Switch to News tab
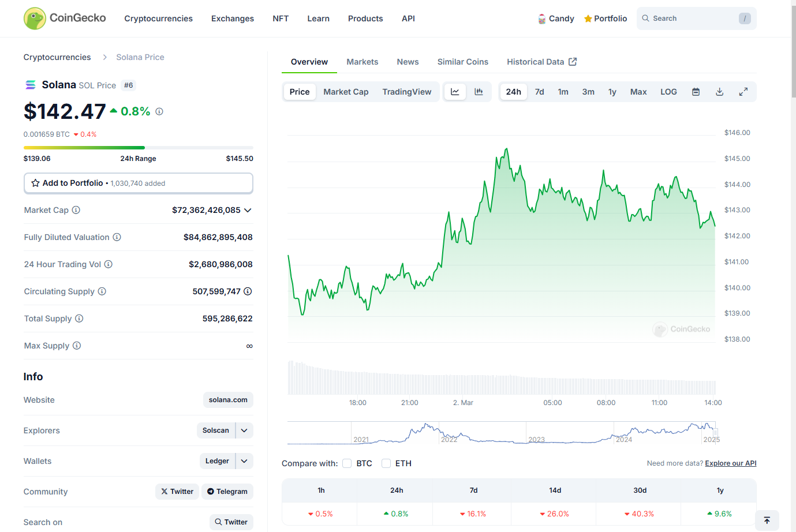This screenshot has width=796, height=532. [x=408, y=62]
